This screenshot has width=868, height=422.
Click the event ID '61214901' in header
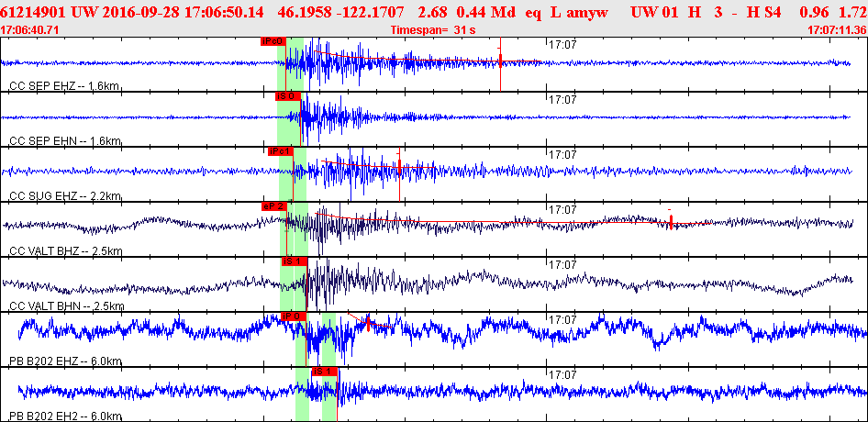point(33,13)
